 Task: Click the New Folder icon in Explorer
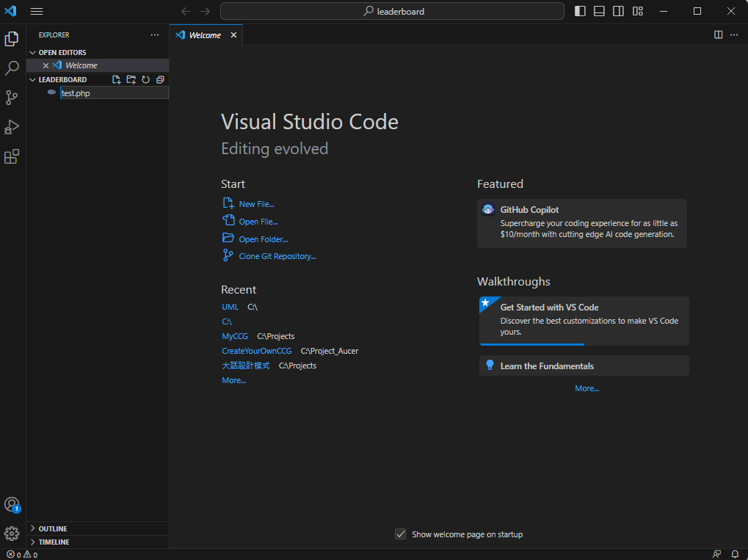131,79
